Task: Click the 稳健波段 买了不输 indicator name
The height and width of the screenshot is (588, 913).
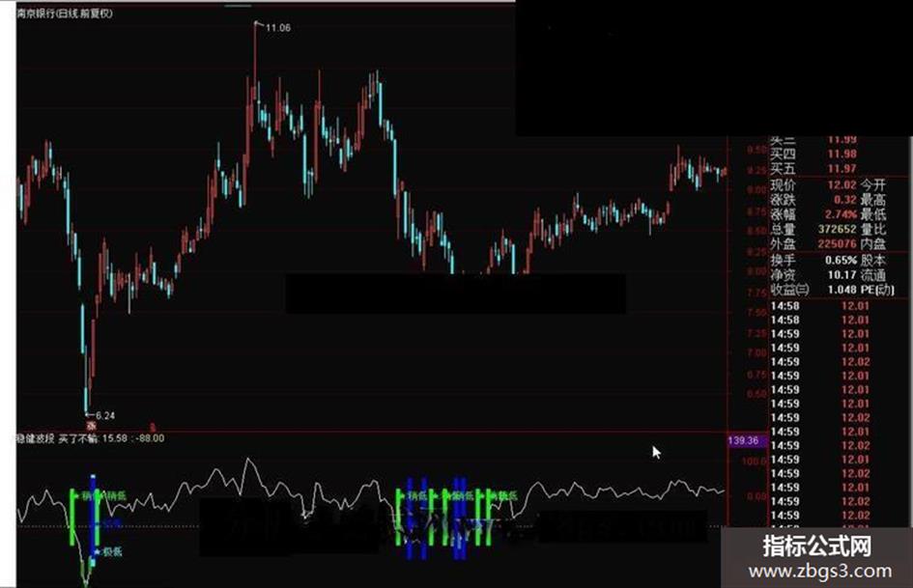Action: click(56, 437)
